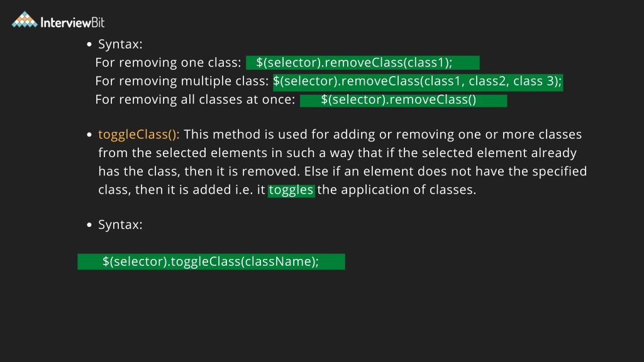Click the first Syntax bullet label
644x362 pixels.
coord(120,45)
